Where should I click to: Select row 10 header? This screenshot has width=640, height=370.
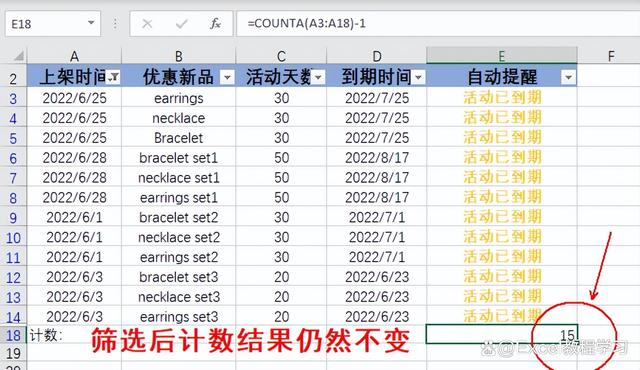coord(13,237)
